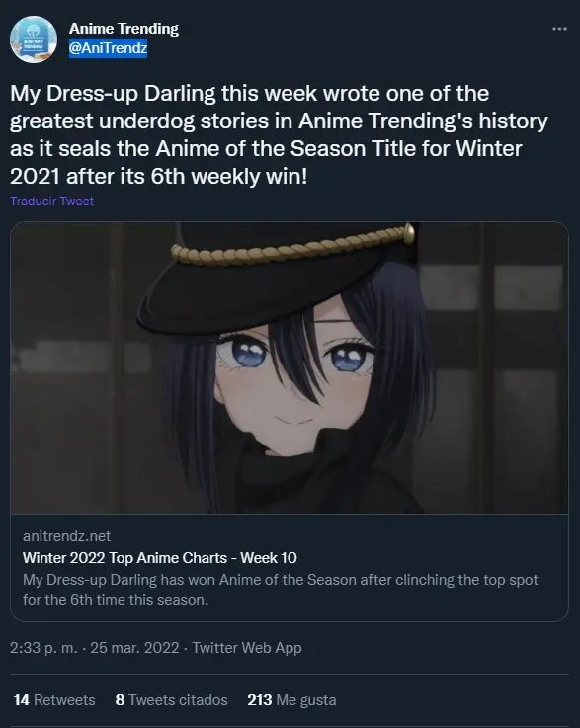Click the @AniTrendz handle
The width and height of the screenshot is (580, 728).
pyautogui.click(x=109, y=47)
